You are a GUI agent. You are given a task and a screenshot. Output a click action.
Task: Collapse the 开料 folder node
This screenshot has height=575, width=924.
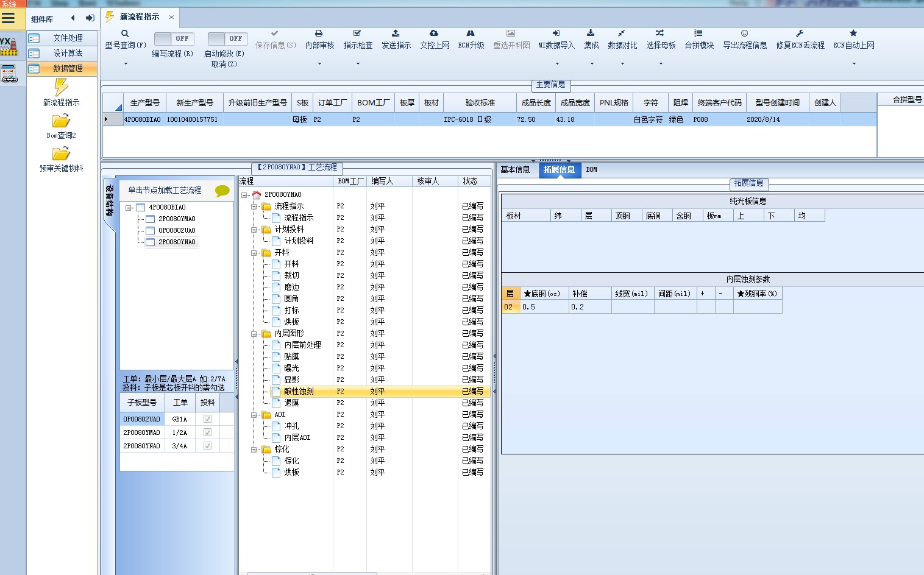[254, 253]
